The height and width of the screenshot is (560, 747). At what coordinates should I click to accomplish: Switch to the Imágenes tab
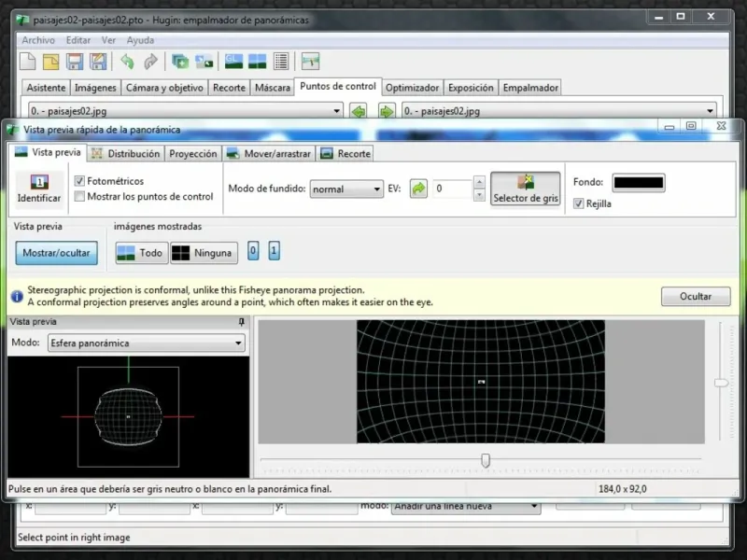(x=95, y=88)
